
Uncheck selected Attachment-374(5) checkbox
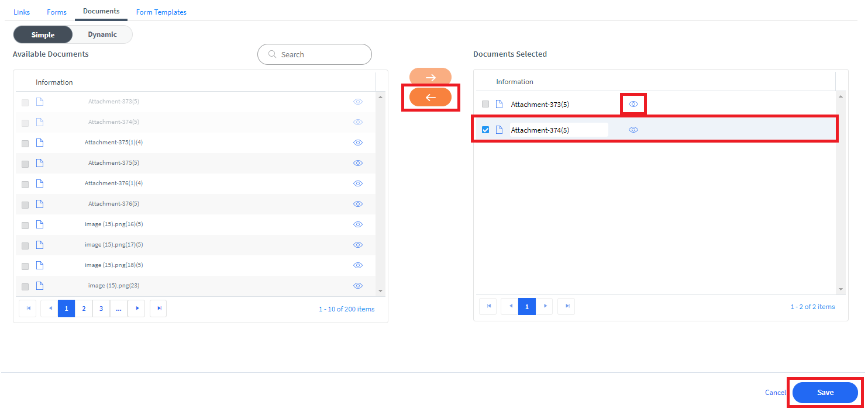point(485,130)
